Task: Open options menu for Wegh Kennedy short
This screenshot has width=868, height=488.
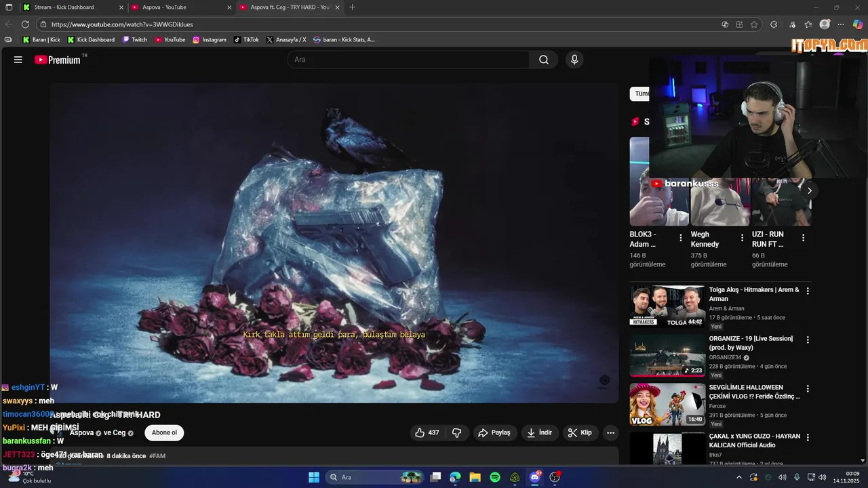Action: pyautogui.click(x=742, y=238)
